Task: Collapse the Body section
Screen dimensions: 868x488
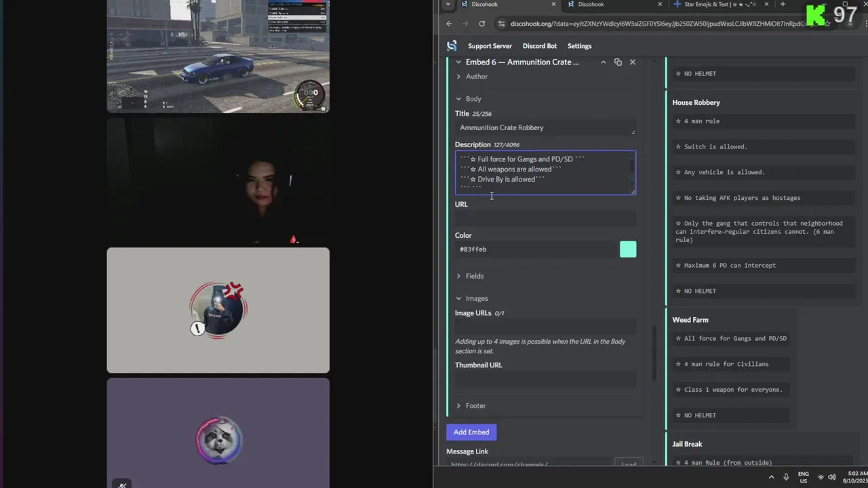Action: [469, 99]
